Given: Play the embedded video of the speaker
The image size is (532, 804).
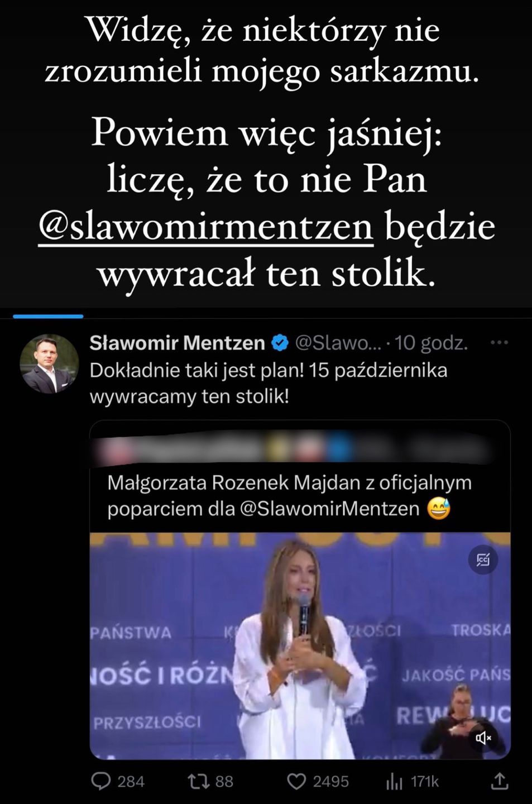Looking at the screenshot, I should tap(300, 646).
